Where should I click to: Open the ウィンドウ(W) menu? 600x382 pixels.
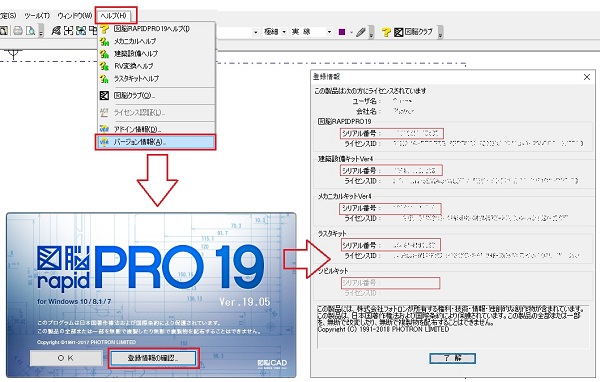(x=75, y=16)
